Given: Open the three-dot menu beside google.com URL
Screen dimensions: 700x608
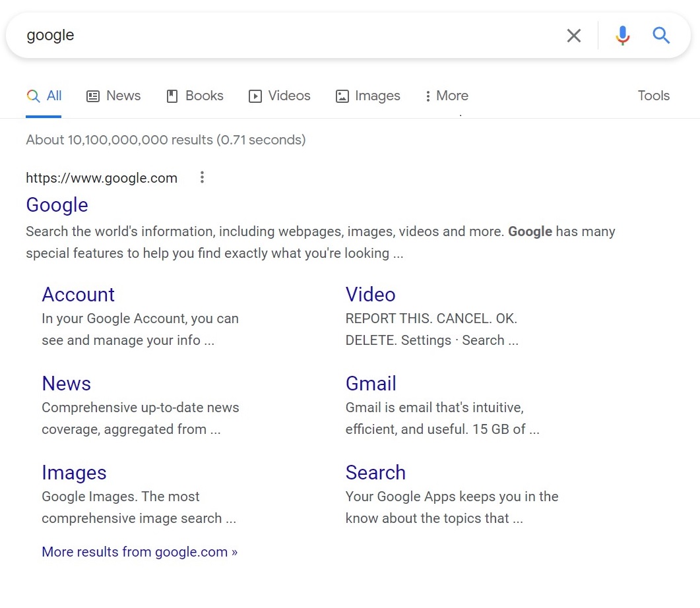Looking at the screenshot, I should point(203,177).
